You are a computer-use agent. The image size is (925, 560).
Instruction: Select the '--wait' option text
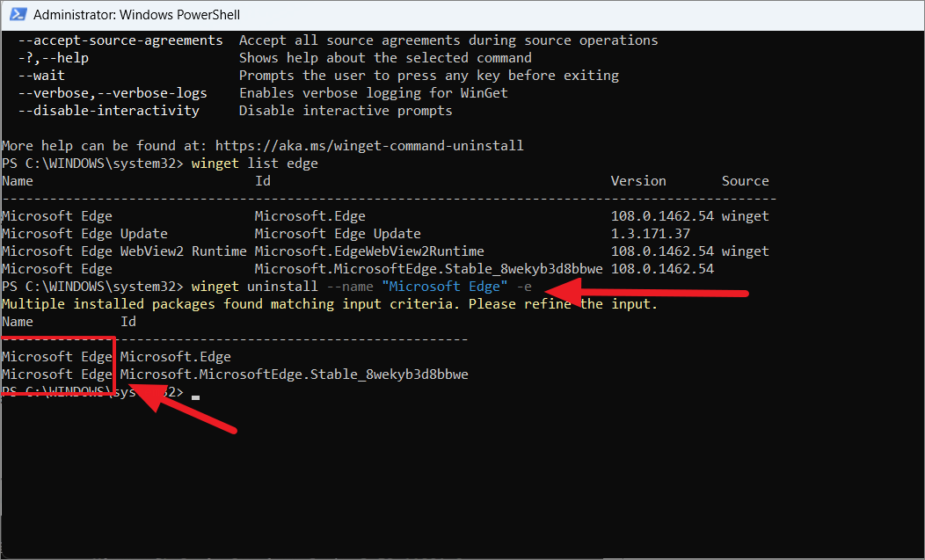pos(41,76)
